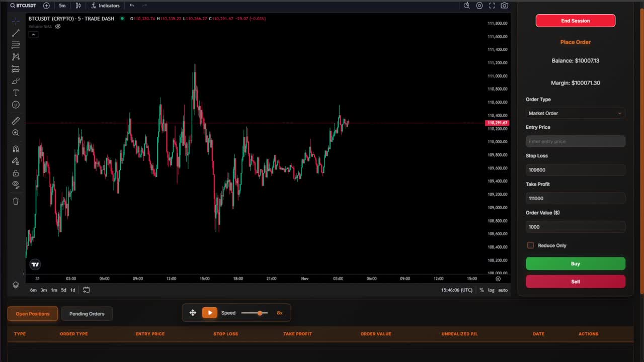Click the UNREALIZED P/L column header
The image size is (644, 362).
(459, 334)
